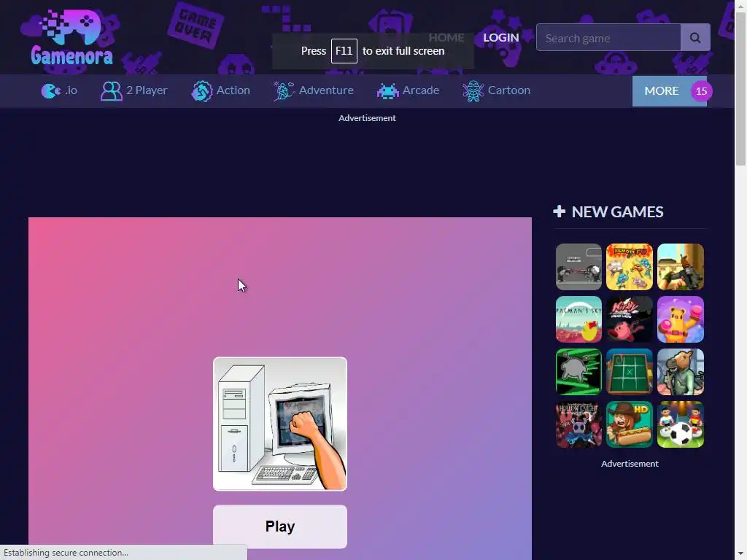Click the computer-punching game cover image
The width and height of the screenshot is (747, 560).
[x=280, y=424]
